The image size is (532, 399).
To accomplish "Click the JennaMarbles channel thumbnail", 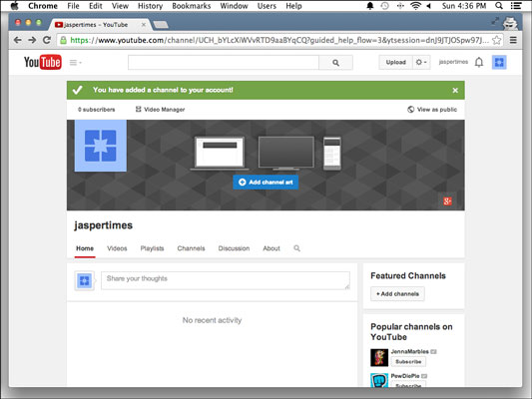I will pos(379,358).
